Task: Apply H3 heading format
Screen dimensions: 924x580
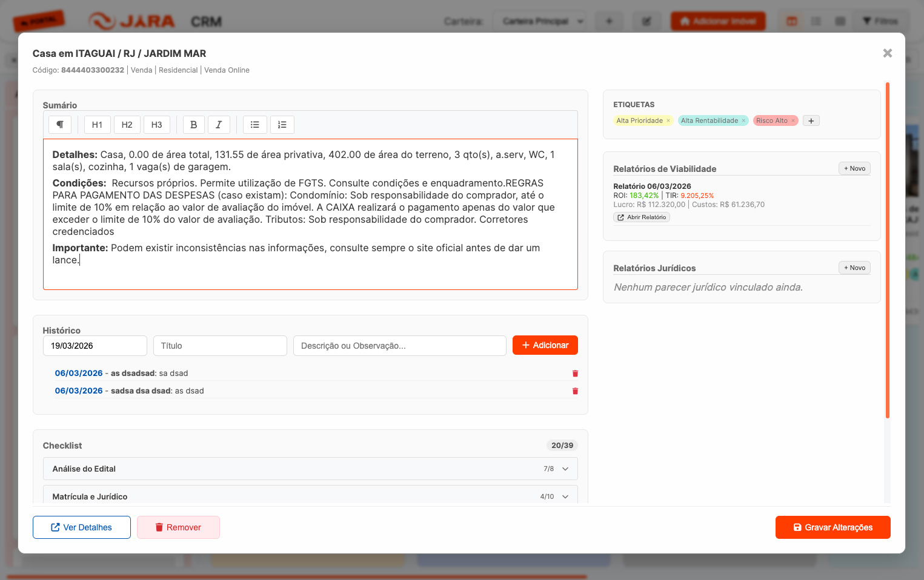Action: click(156, 125)
